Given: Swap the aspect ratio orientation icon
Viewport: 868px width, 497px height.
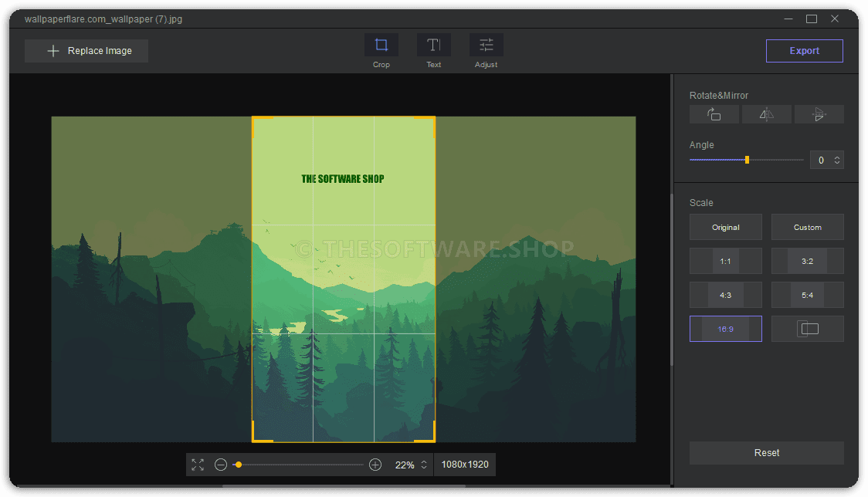Looking at the screenshot, I should coord(808,329).
